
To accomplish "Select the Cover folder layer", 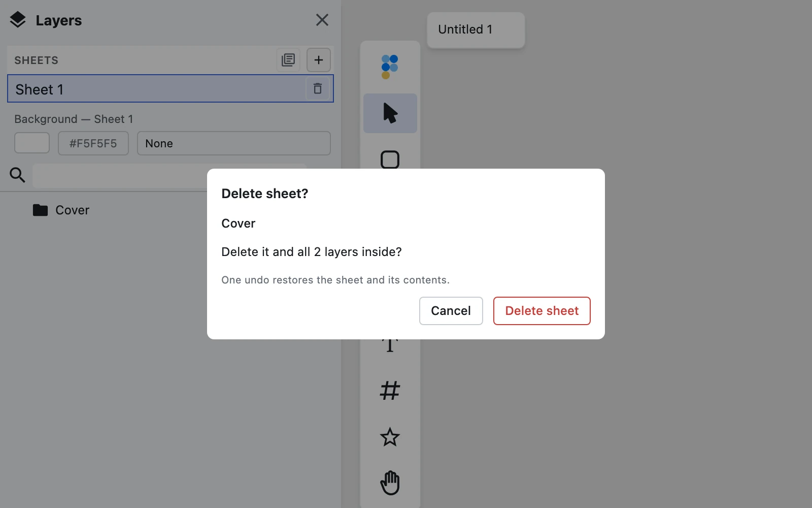I will point(61,210).
